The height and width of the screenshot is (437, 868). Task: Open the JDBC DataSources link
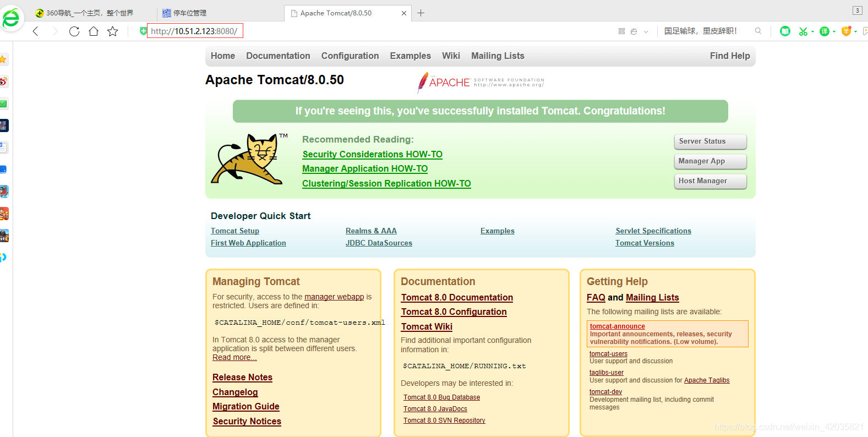click(379, 243)
